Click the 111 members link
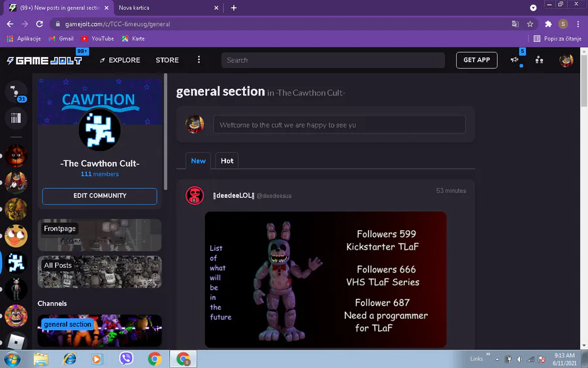The height and width of the screenshot is (368, 588). point(100,174)
